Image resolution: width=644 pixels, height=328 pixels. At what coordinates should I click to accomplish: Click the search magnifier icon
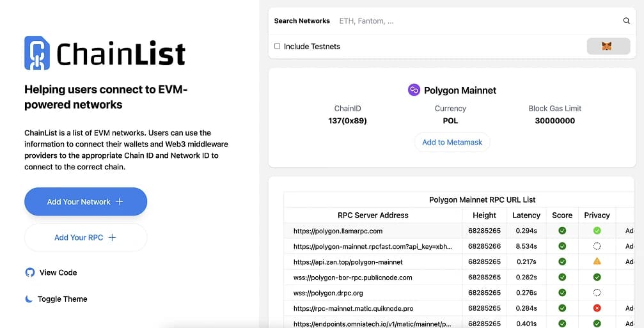626,20
